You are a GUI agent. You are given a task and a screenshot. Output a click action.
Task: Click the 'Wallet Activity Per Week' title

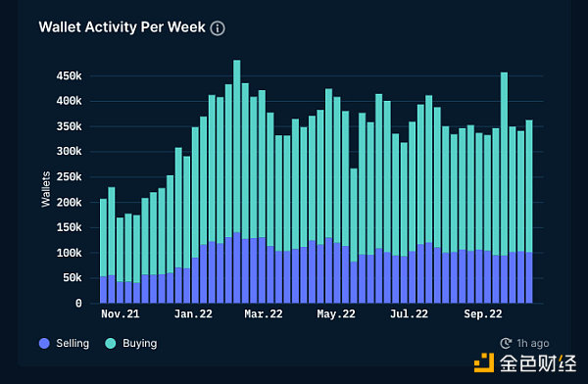point(122,27)
